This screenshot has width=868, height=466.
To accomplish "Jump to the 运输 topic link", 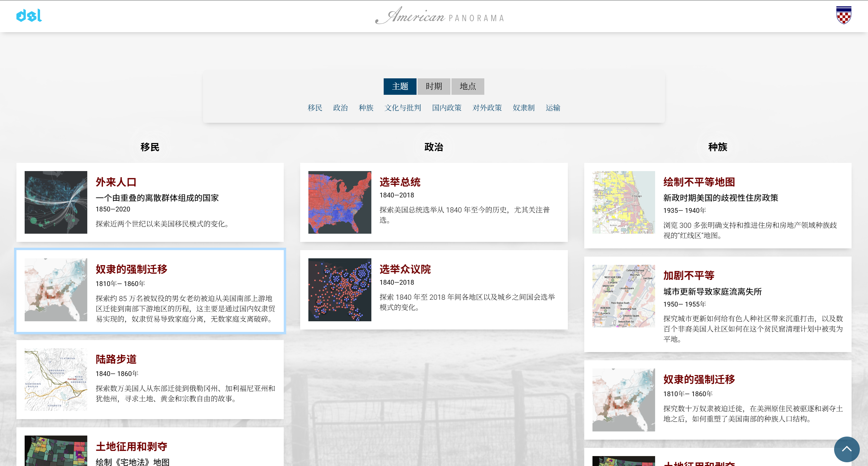I will (x=553, y=108).
